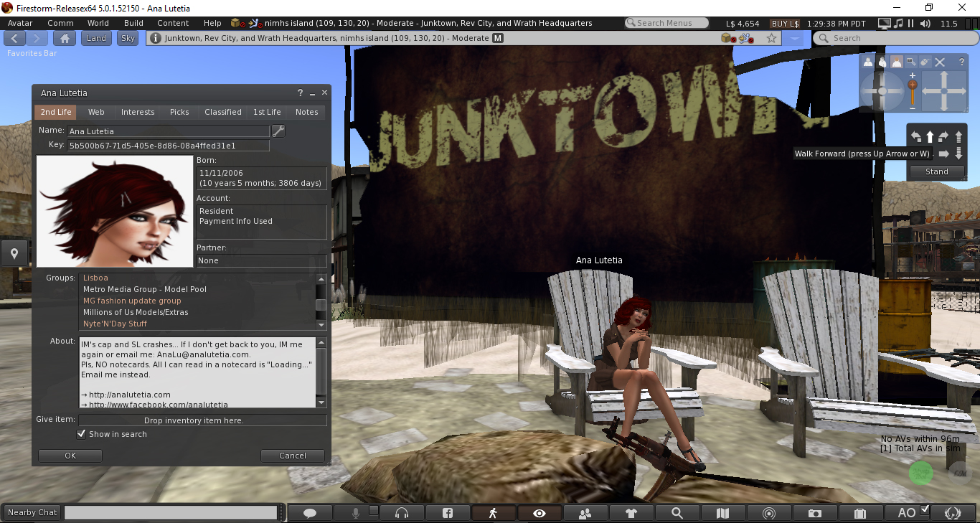
Task: Switch to the Notes profile tab
Action: pos(307,112)
